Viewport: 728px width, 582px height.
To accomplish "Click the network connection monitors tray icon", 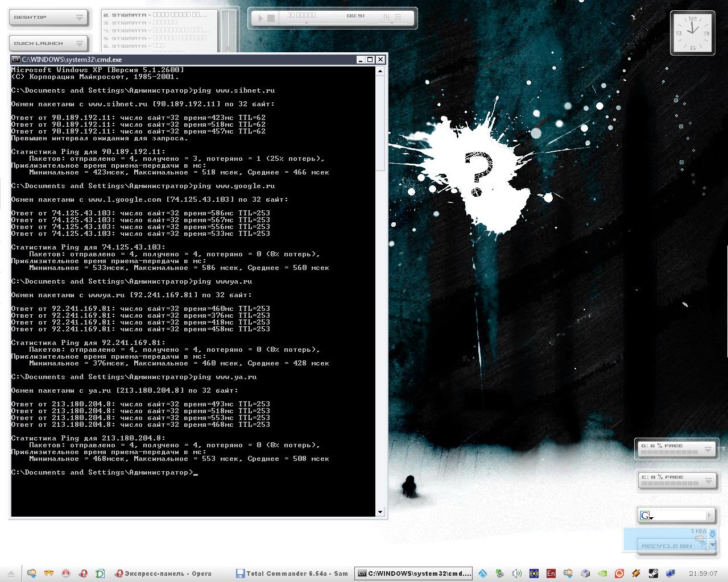I will tap(671, 573).
